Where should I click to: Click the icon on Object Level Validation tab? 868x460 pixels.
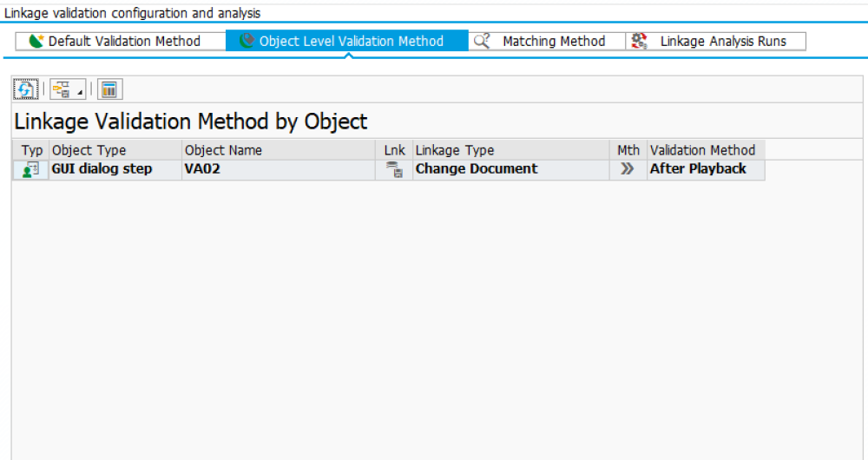pyautogui.click(x=247, y=41)
